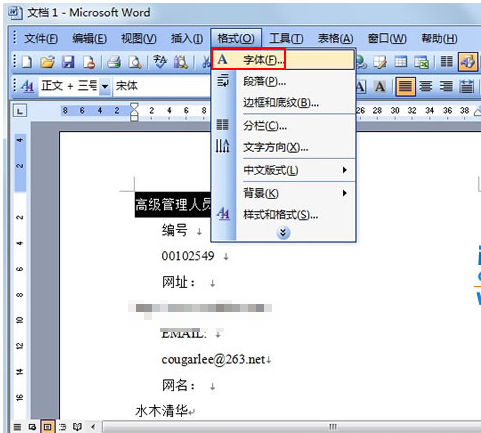Print the document using the printer icon
481x433 pixels.
tap(114, 62)
